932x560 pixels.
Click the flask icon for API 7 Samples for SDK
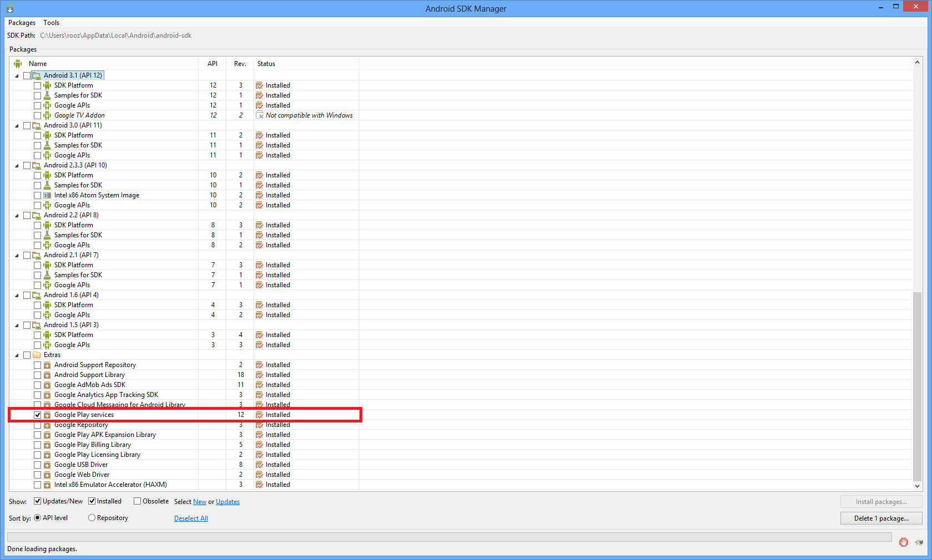47,275
